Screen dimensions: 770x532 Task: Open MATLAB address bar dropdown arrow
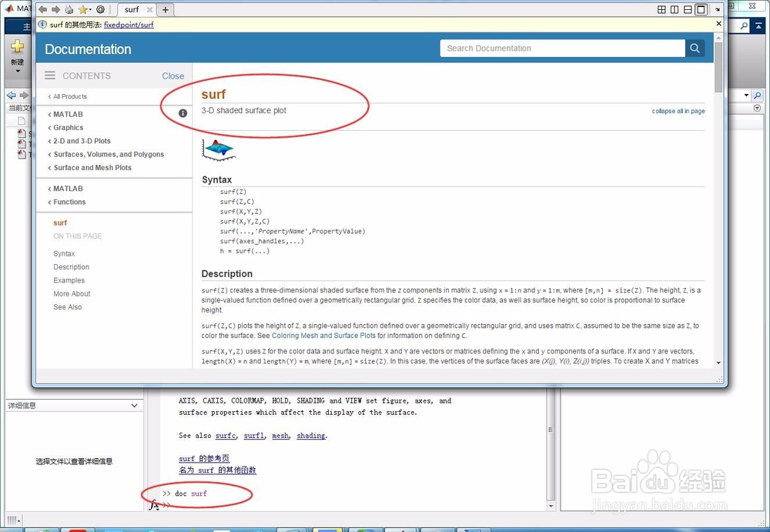(x=746, y=95)
